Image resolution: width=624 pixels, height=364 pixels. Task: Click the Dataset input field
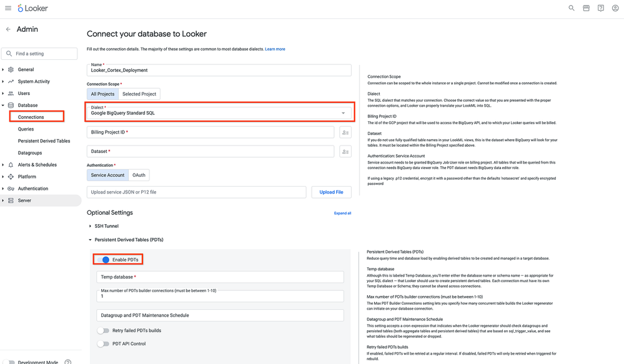coord(210,152)
